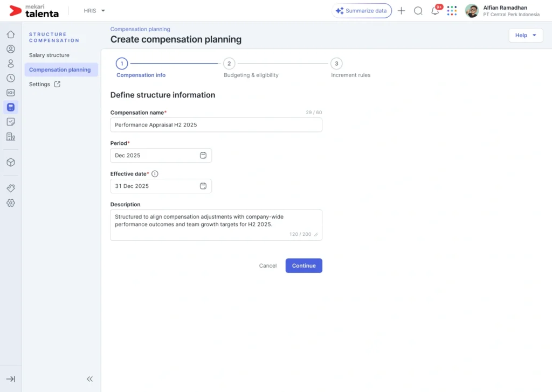Image resolution: width=552 pixels, height=392 pixels.
Task: Open the company building icon in sidebar
Action: click(11, 136)
